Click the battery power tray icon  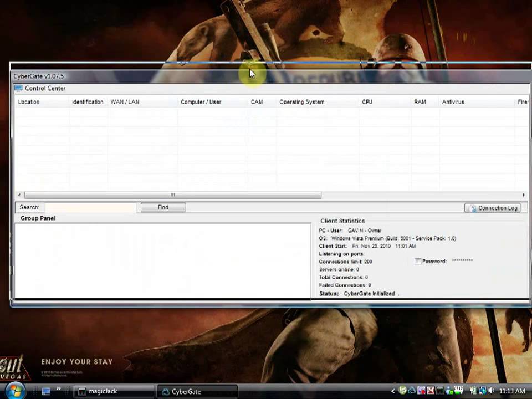tap(473, 391)
